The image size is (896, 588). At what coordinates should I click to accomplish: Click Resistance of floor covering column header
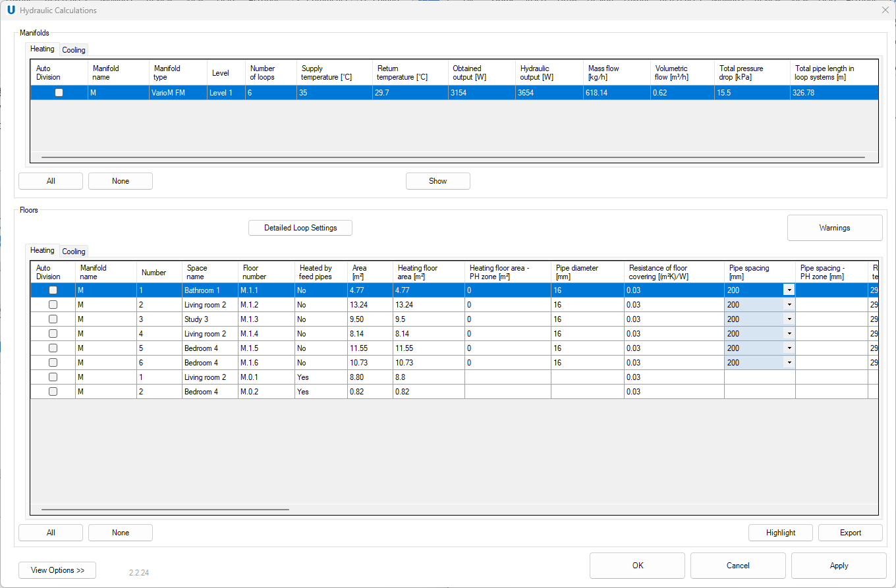coord(674,272)
